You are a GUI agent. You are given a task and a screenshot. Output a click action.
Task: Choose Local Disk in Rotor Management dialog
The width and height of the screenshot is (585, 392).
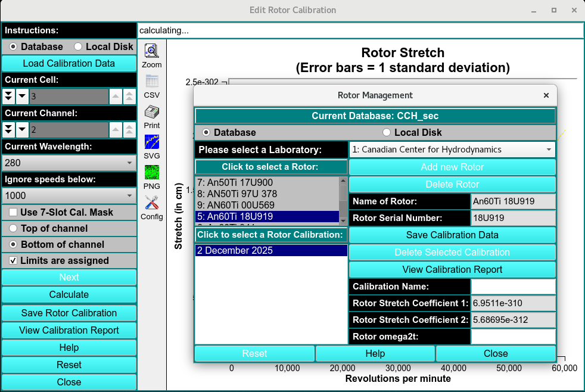387,132
